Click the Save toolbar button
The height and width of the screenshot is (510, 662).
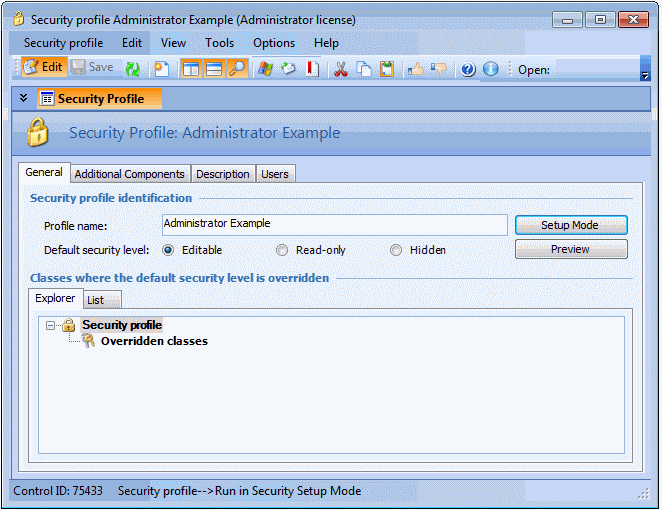click(92, 68)
